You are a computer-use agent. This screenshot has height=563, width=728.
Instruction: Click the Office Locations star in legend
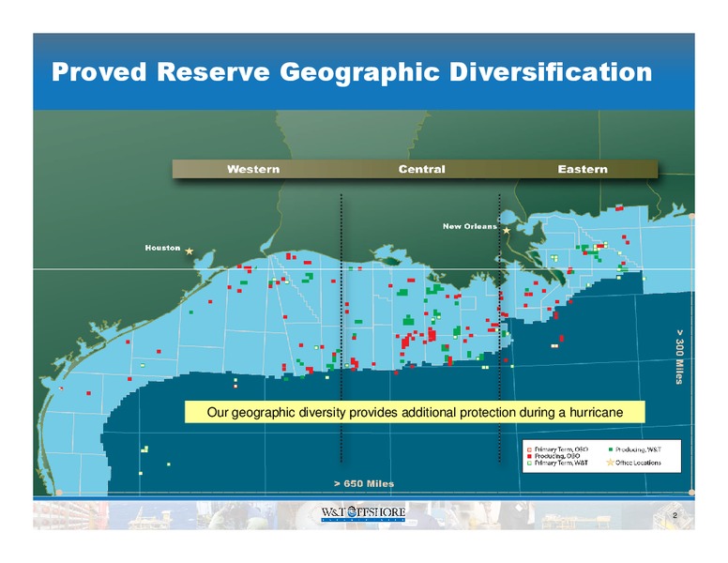click(610, 463)
